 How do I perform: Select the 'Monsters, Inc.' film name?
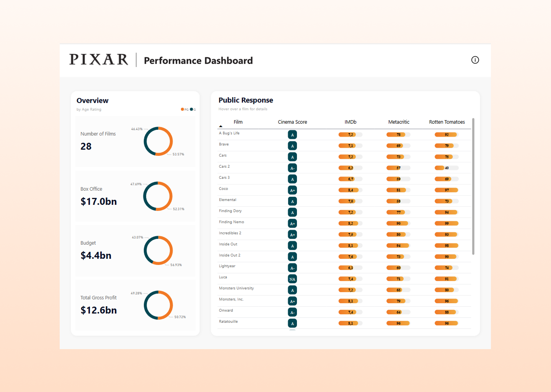coord(231,299)
